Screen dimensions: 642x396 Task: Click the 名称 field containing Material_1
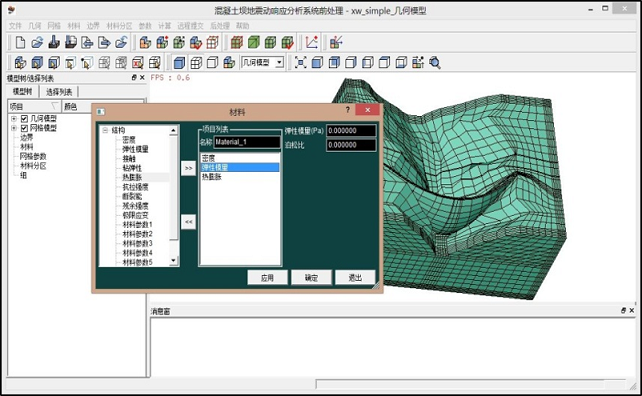pyautogui.click(x=247, y=142)
